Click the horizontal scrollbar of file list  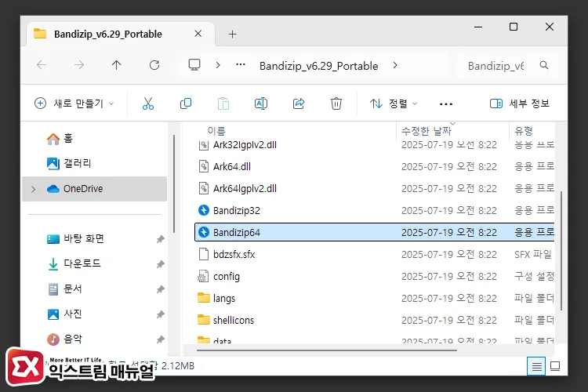(327, 350)
